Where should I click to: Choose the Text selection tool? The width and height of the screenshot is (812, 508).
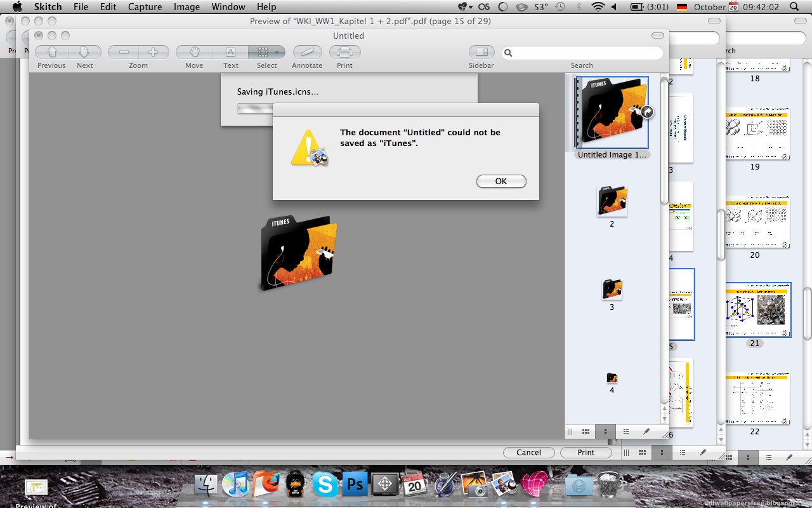(230, 52)
